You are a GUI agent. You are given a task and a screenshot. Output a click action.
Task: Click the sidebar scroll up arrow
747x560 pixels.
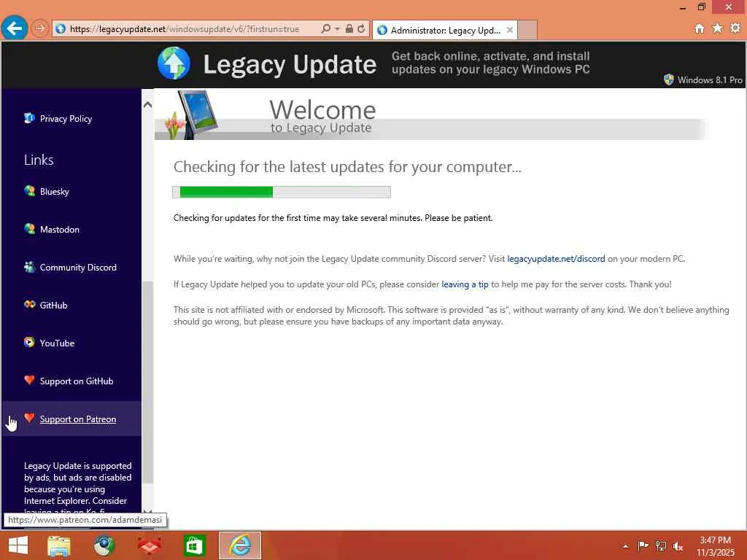tap(147, 104)
